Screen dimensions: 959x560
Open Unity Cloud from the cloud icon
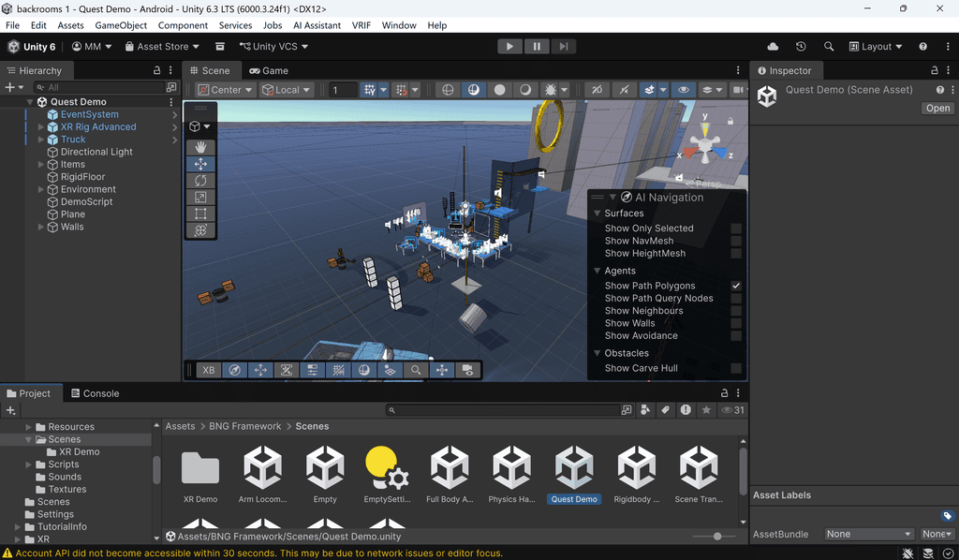tap(773, 47)
